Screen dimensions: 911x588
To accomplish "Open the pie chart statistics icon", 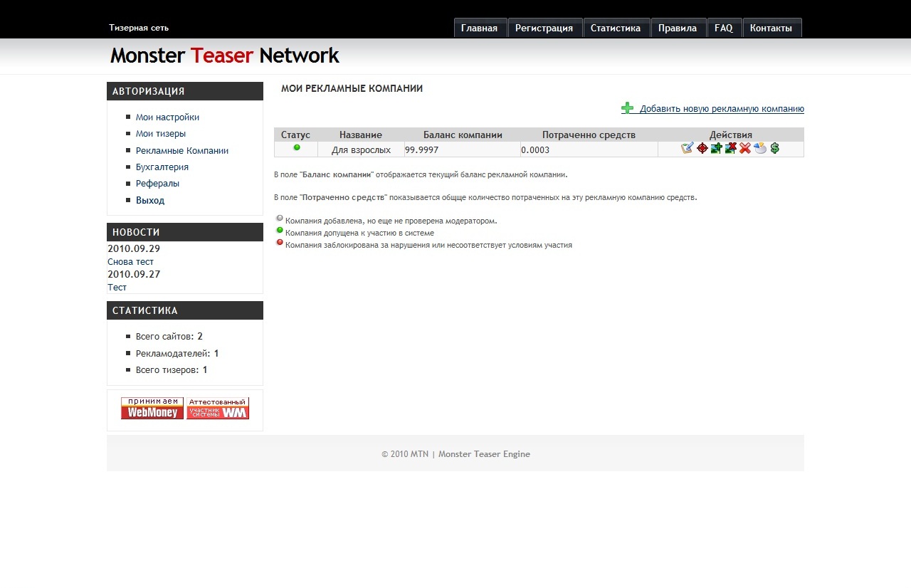I will 760,148.
